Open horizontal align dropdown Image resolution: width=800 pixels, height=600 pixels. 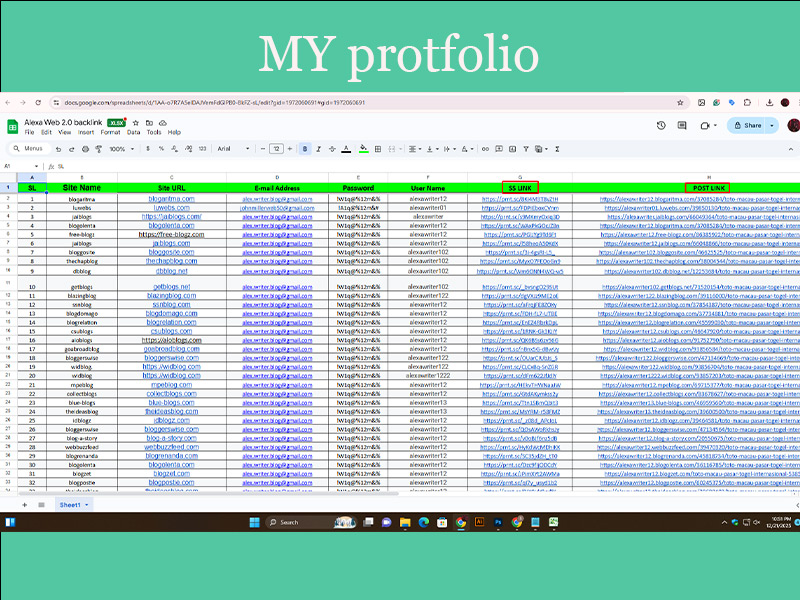415,149
